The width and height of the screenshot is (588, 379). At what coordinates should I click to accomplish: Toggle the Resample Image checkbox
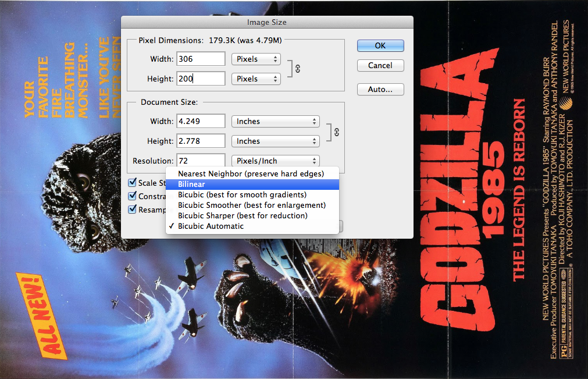click(132, 210)
